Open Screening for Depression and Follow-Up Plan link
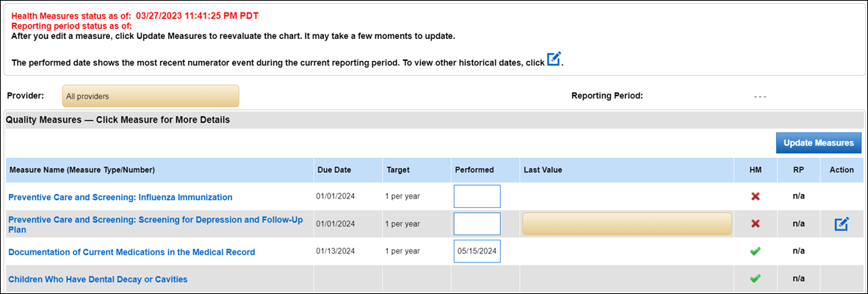Image resolution: width=868 pixels, height=294 pixels. pyautogui.click(x=155, y=224)
